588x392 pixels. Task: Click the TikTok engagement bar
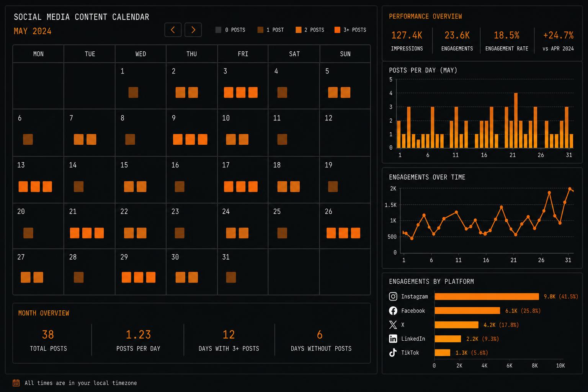coord(443,353)
